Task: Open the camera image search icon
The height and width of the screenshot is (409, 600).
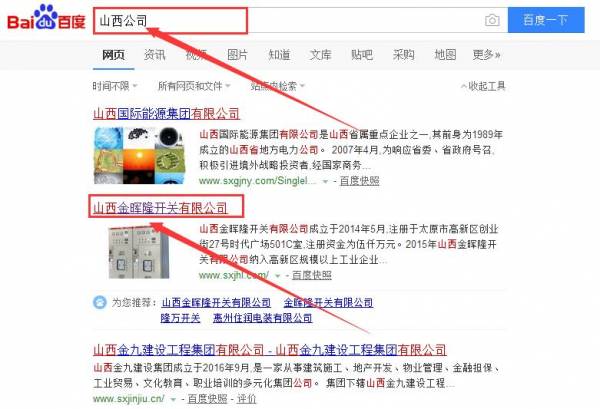Action: [x=492, y=20]
